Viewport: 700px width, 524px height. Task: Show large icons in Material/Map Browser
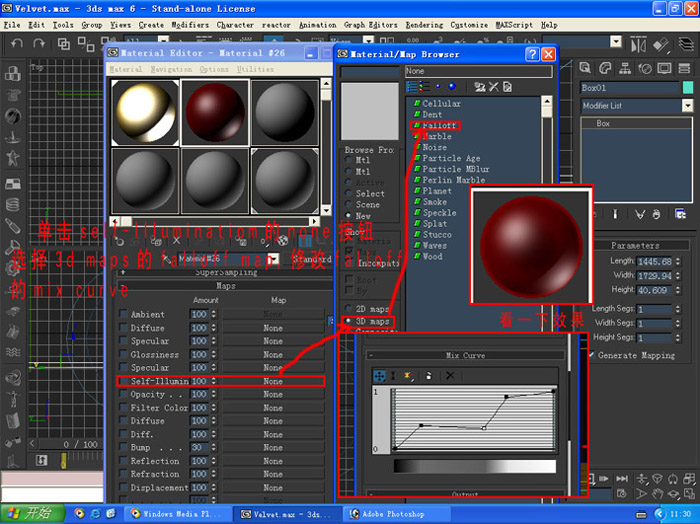point(452,86)
